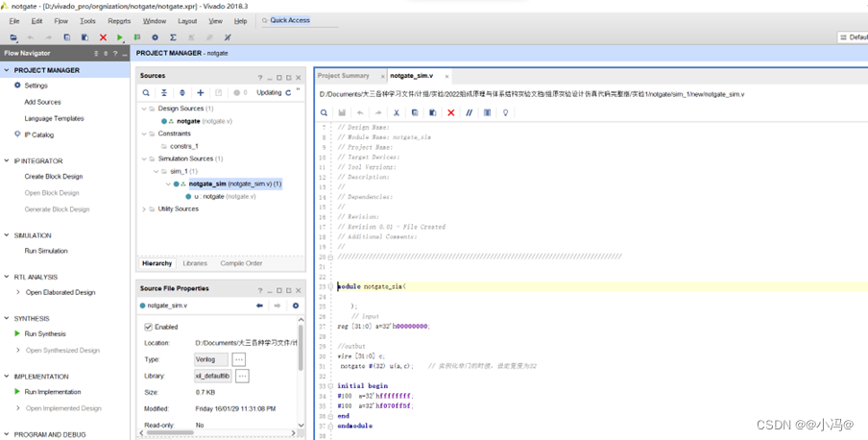Click Run Simulation

(x=46, y=251)
